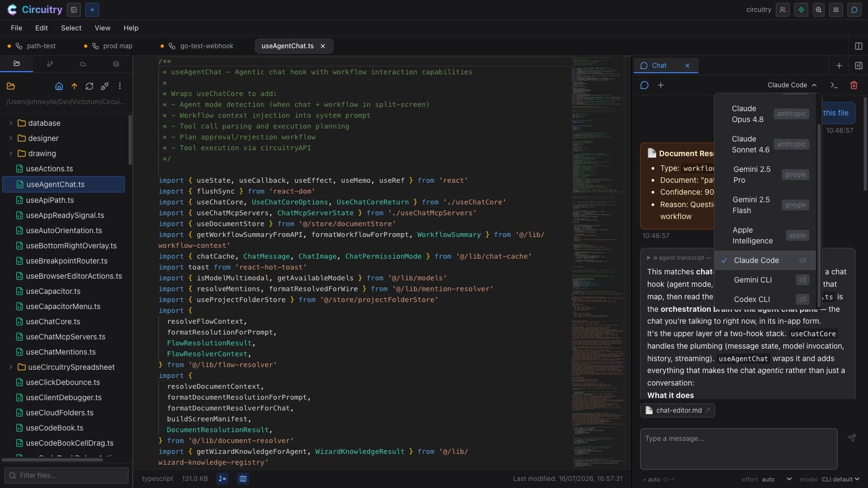Go up one folder with the yellow arrow
The image size is (868, 488).
click(74, 86)
